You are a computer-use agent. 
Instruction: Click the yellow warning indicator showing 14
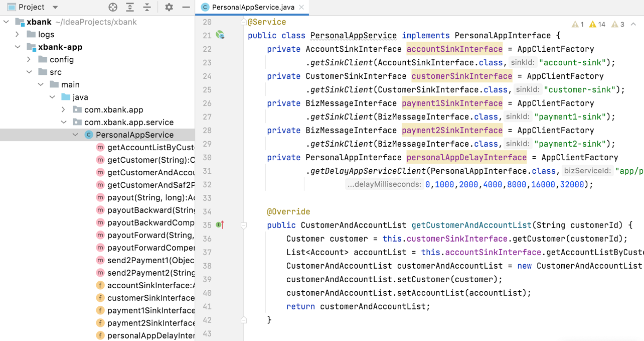(x=597, y=24)
